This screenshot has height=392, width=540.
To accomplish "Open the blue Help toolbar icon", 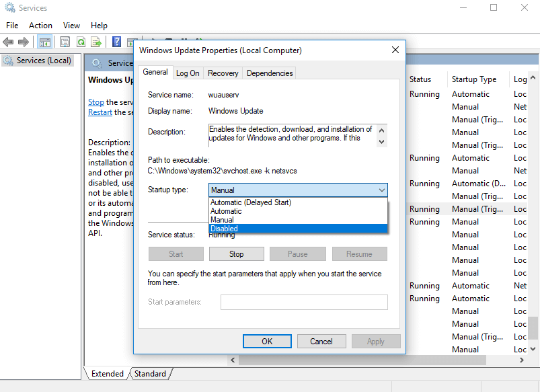I will (117, 42).
